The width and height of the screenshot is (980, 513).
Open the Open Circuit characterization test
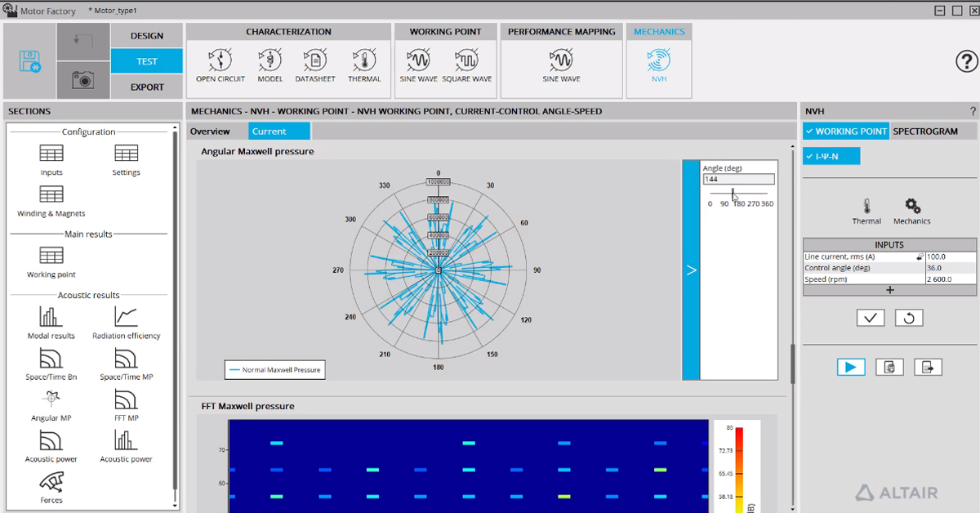click(220, 65)
